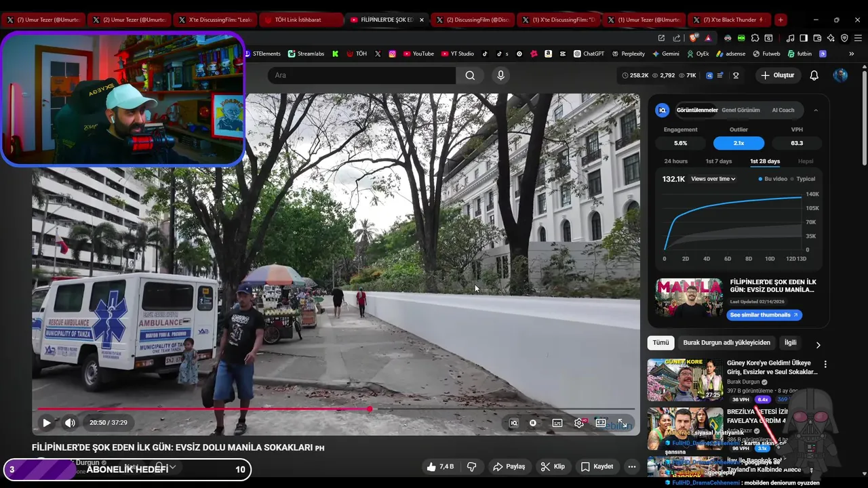Open the ChatGPT bookmark
This screenshot has width=868, height=488.
coord(589,54)
